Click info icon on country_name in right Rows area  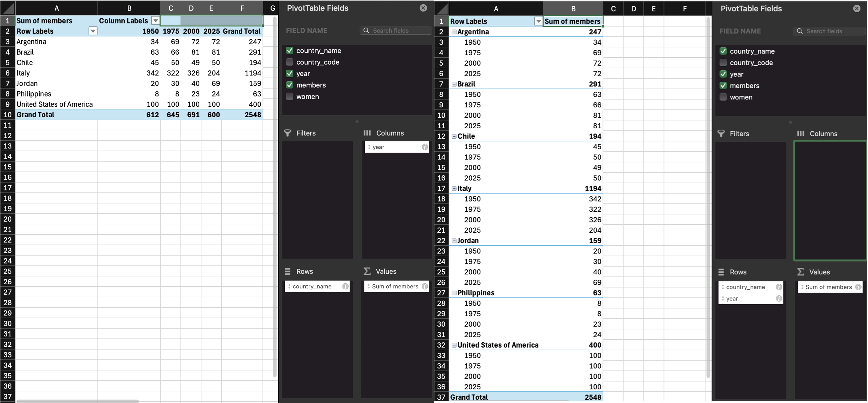point(779,287)
